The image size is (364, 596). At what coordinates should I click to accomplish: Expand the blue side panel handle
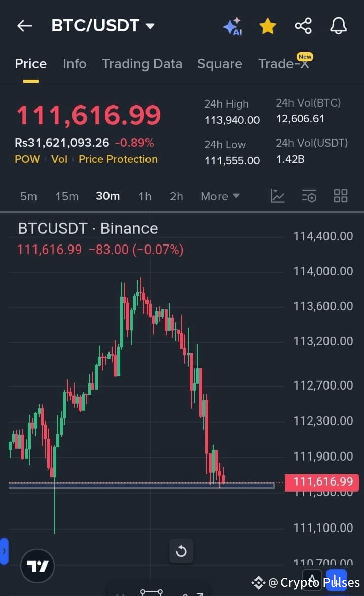click(x=4, y=551)
